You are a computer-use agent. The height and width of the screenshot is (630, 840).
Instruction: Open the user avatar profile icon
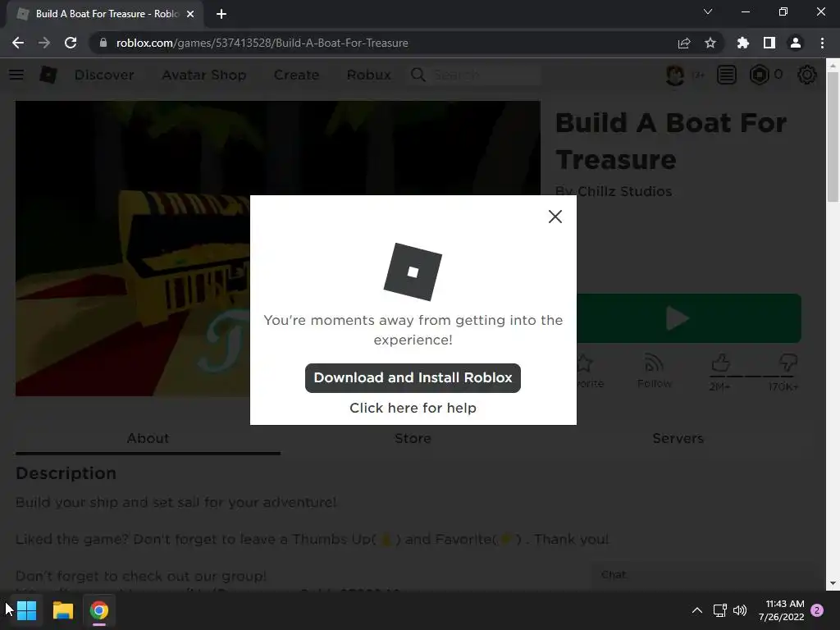(675, 75)
